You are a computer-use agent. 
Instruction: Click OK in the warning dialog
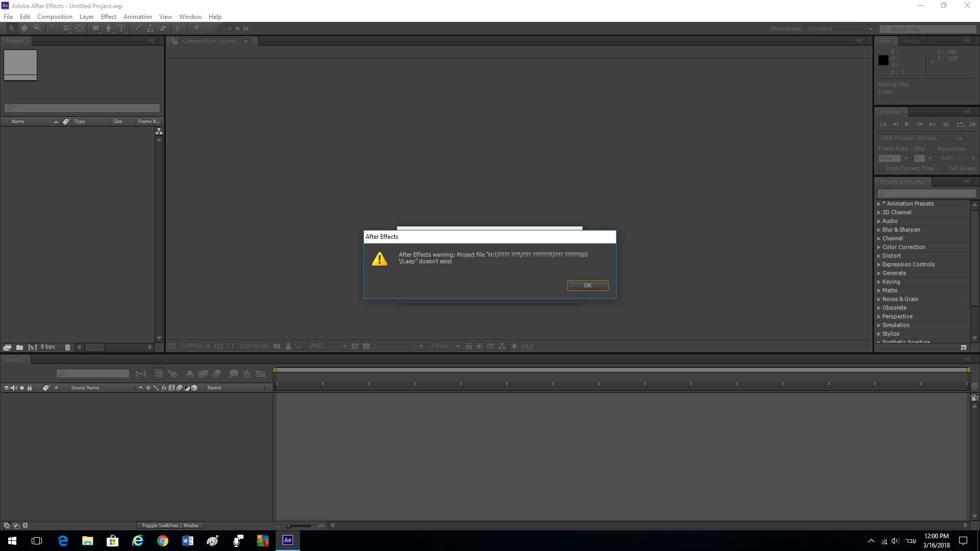coord(587,286)
